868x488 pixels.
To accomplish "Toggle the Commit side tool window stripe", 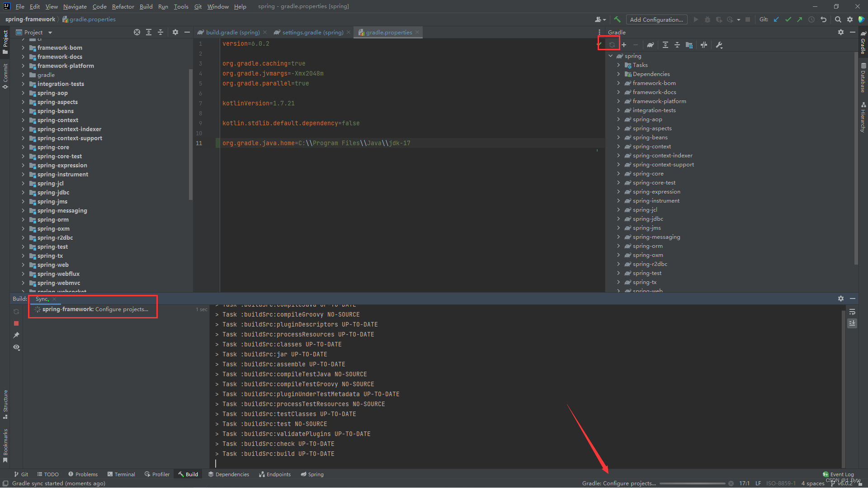I will click(x=5, y=76).
